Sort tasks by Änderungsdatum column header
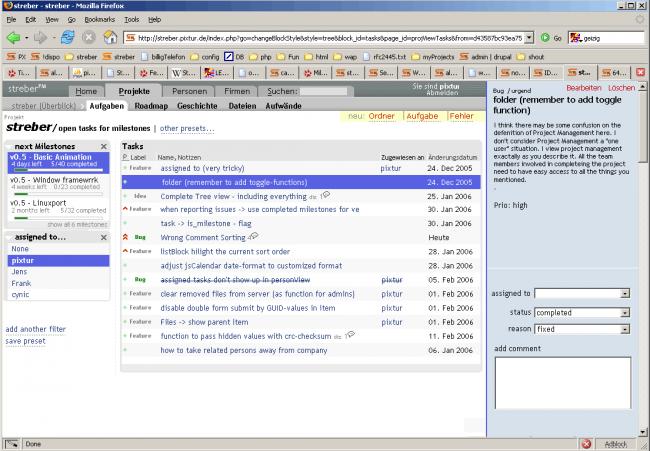 coord(453,158)
